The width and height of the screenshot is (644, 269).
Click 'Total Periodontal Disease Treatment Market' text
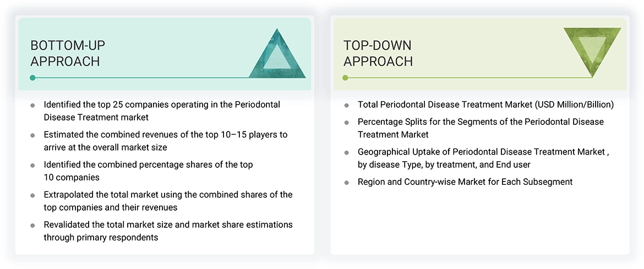click(485, 105)
